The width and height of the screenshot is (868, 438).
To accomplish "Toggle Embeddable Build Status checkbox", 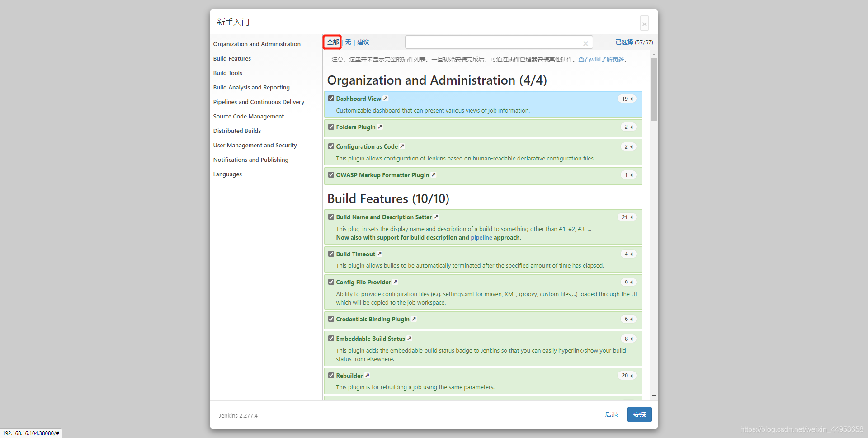I will pyautogui.click(x=331, y=339).
